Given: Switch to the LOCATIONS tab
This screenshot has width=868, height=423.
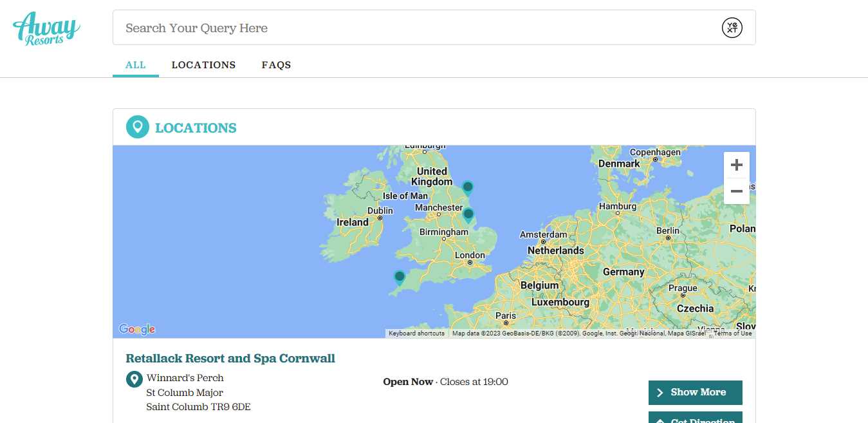Looking at the screenshot, I should [204, 65].
